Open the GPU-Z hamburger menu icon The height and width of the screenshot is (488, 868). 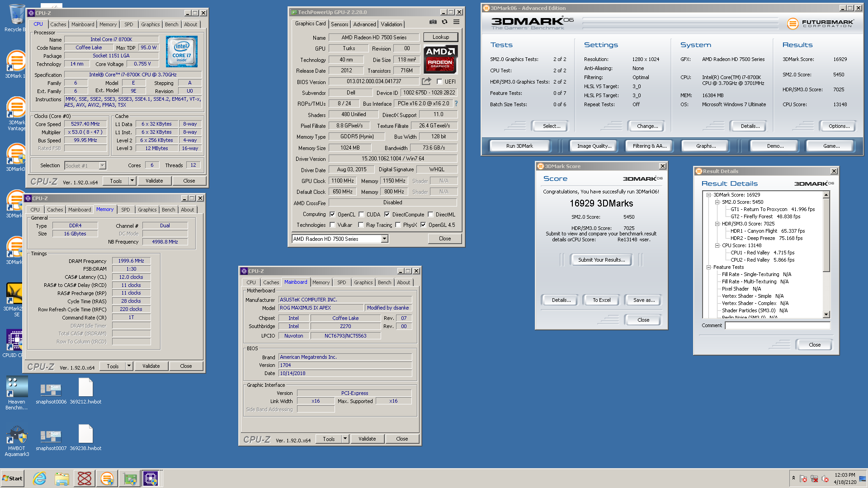pos(456,22)
